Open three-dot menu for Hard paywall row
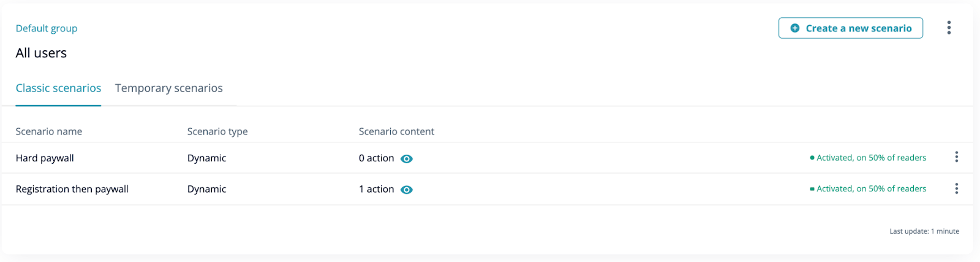Viewport: 980px width, 262px height. [956, 157]
